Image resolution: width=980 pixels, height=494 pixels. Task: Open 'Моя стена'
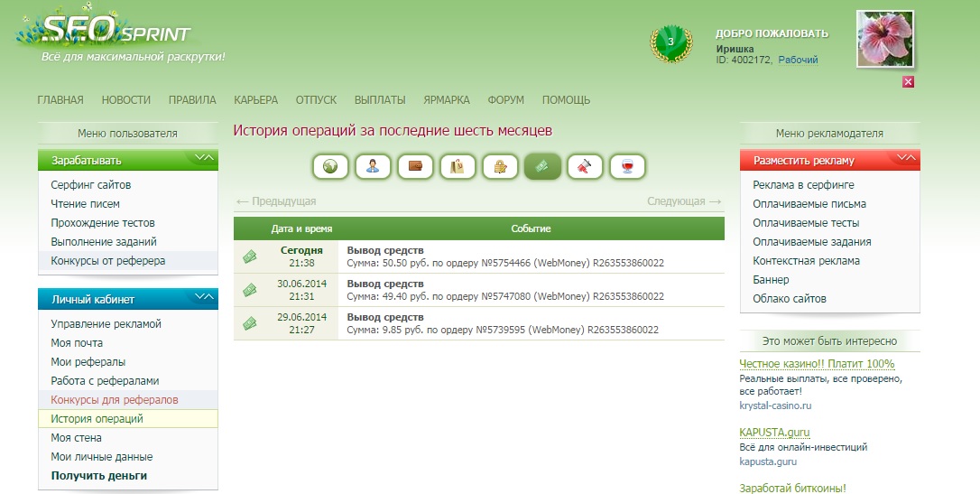point(76,438)
